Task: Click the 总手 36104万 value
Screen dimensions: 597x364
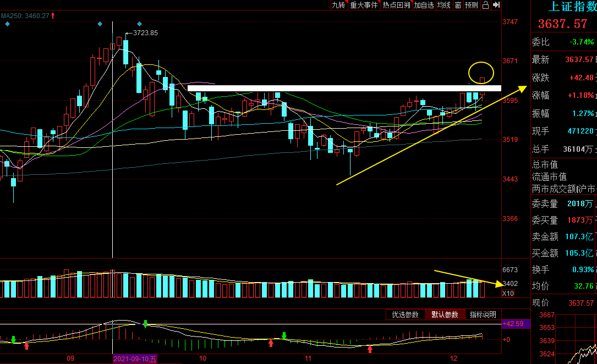Action: (578, 149)
